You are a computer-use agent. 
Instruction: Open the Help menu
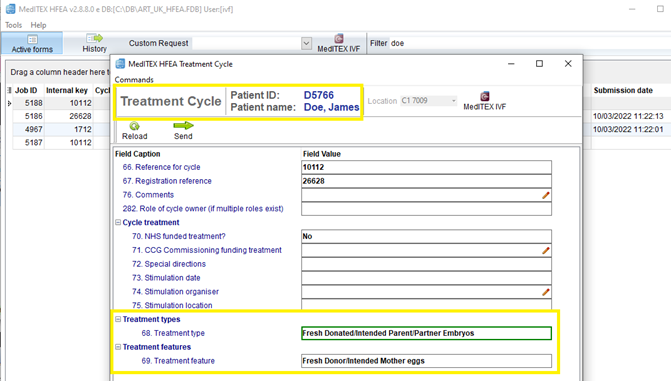[38, 25]
